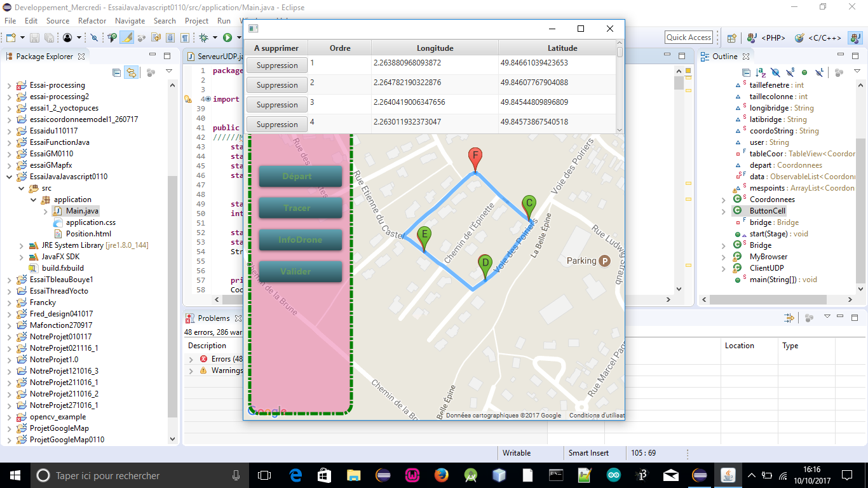
Task: Open Package Explorer View Menu triangle
Action: pos(169,72)
